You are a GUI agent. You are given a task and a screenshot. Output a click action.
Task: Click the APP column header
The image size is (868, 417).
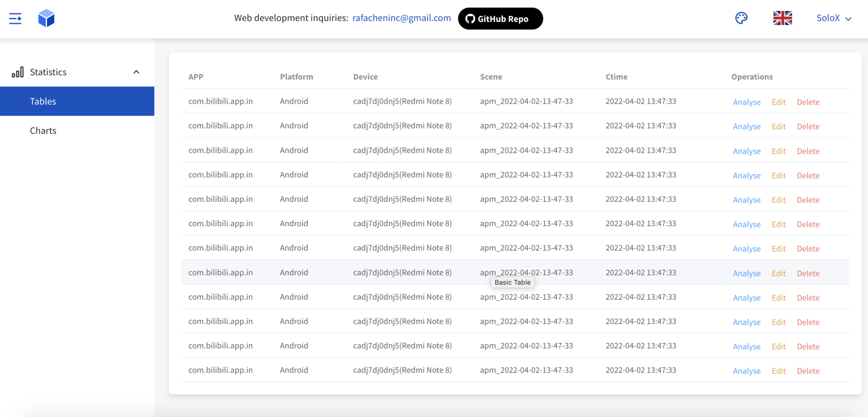(196, 76)
